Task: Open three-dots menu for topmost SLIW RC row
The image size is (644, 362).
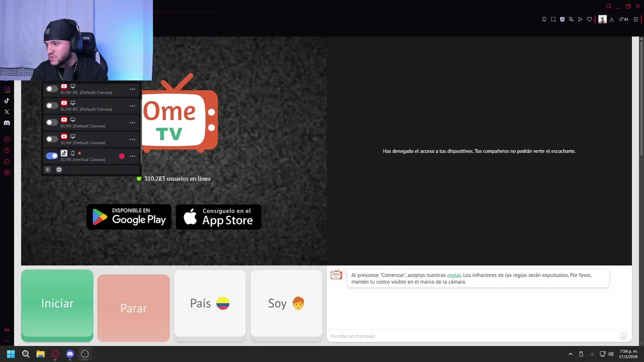Action: [x=132, y=89]
